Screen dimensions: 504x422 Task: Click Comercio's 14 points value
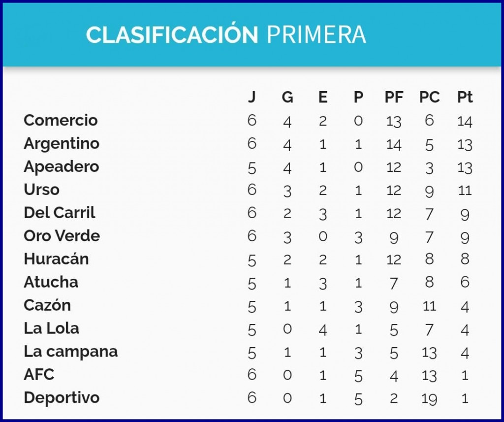click(465, 121)
